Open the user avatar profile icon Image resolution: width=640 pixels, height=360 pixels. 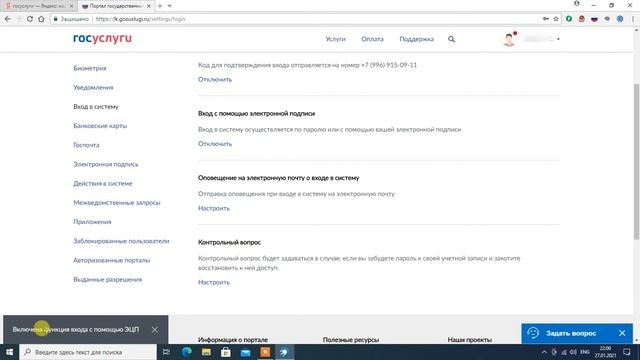pyautogui.click(x=509, y=40)
